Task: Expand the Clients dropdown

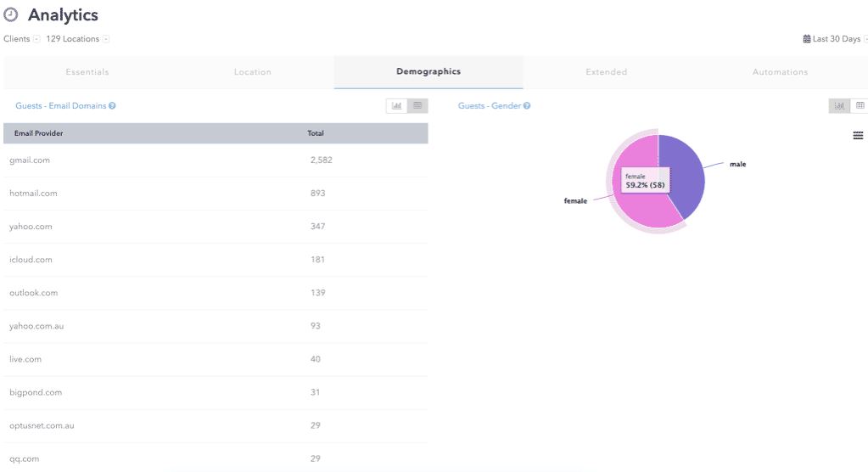Action: [36, 39]
